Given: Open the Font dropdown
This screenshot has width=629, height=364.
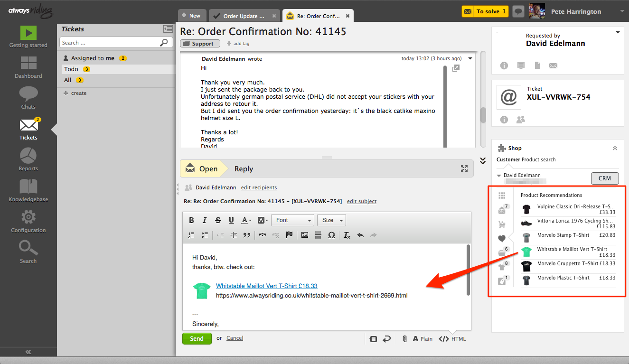Looking at the screenshot, I should (293, 220).
